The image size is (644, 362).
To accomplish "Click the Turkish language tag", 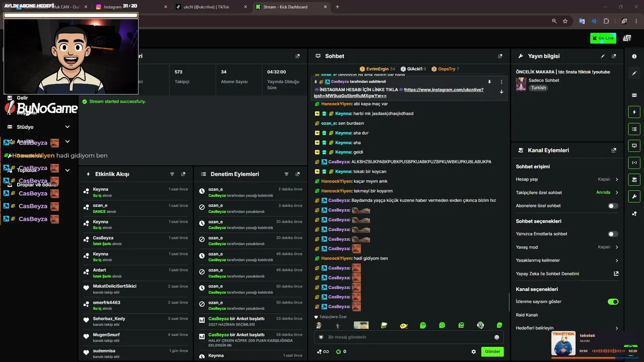I will tap(538, 88).
